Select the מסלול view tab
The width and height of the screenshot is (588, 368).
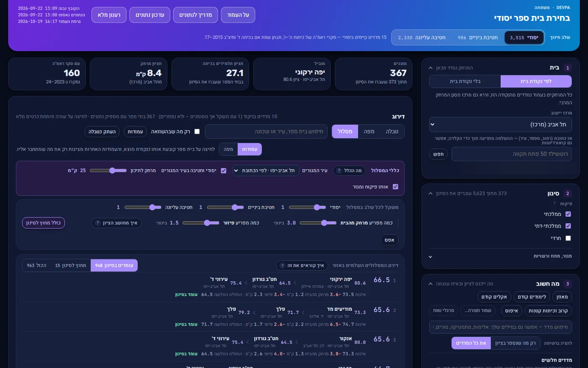coord(345,132)
